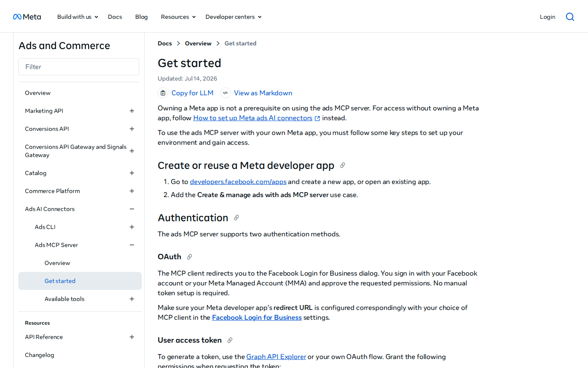Click the Updated: Jul 14, 2026 text
588x368 pixels.
[187, 79]
